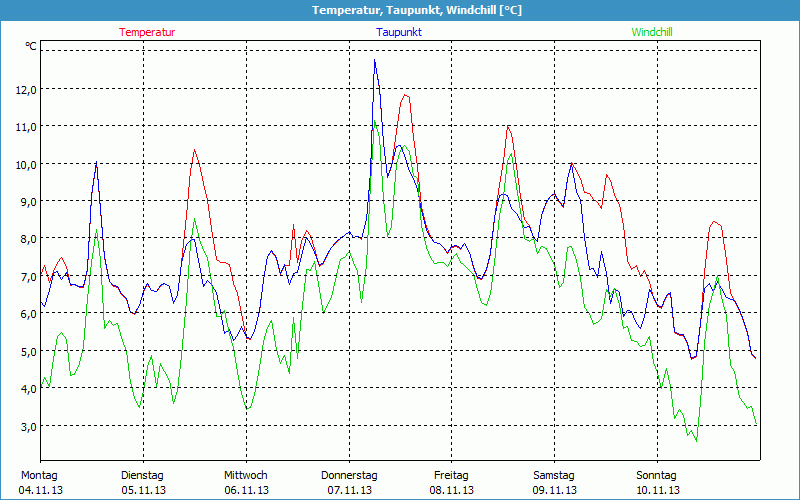Click the date '04.11.13'
This screenshot has height=500, width=800.
(x=41, y=490)
